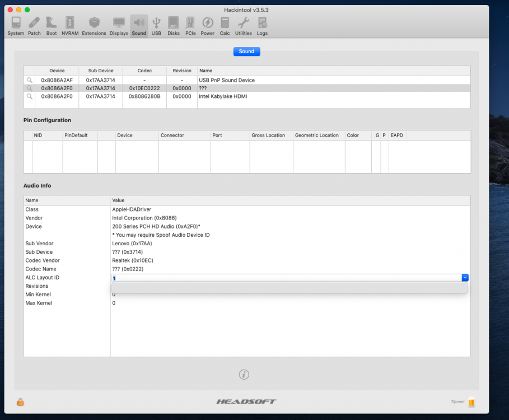The width and height of the screenshot is (509, 420).
Task: Click the ALC Layout ID value field
Action: coord(287,278)
